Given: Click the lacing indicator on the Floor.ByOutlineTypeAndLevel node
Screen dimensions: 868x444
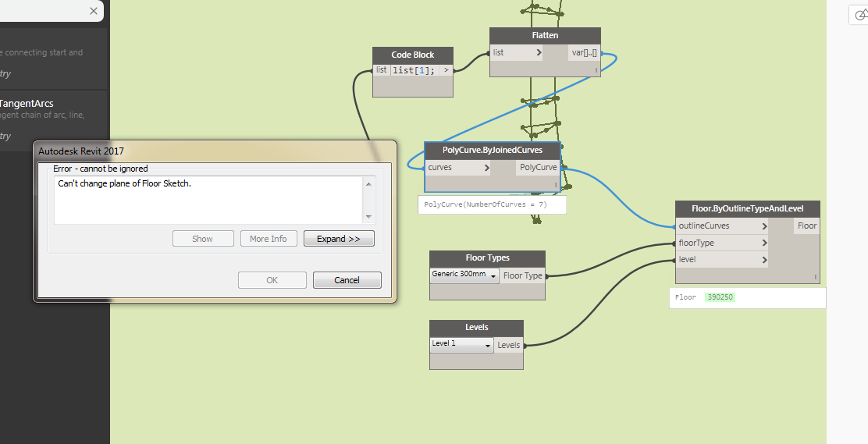Looking at the screenshot, I should (816, 277).
